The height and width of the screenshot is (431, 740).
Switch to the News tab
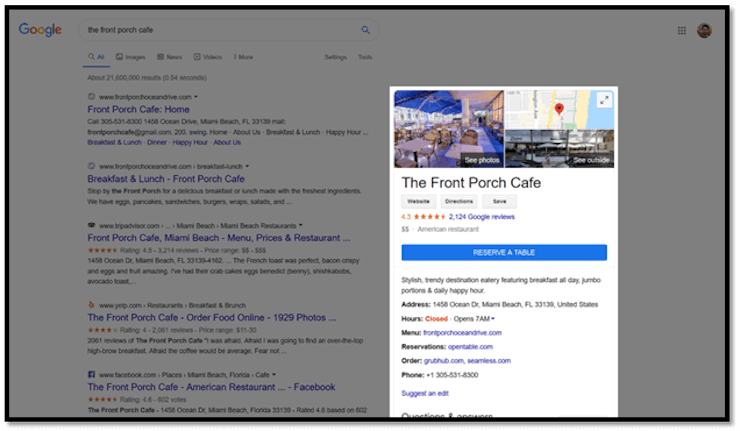pyautogui.click(x=169, y=57)
